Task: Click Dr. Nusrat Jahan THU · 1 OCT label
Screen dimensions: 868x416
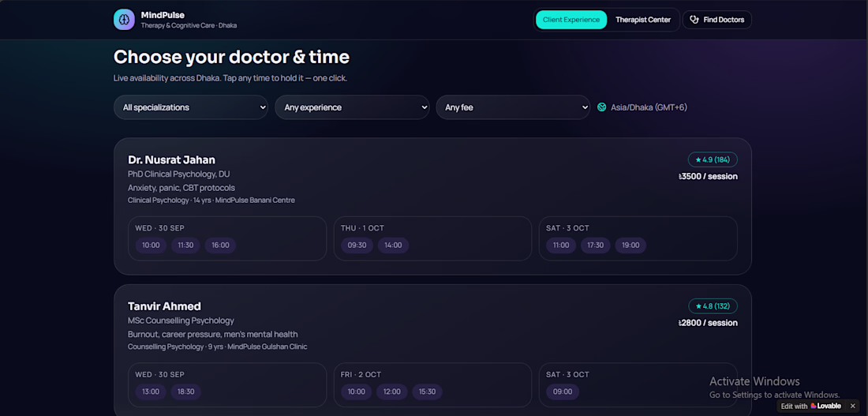Action: point(362,228)
